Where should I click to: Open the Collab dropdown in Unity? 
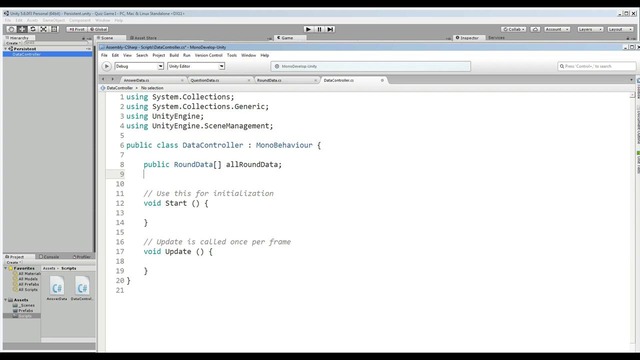pyautogui.click(x=513, y=29)
